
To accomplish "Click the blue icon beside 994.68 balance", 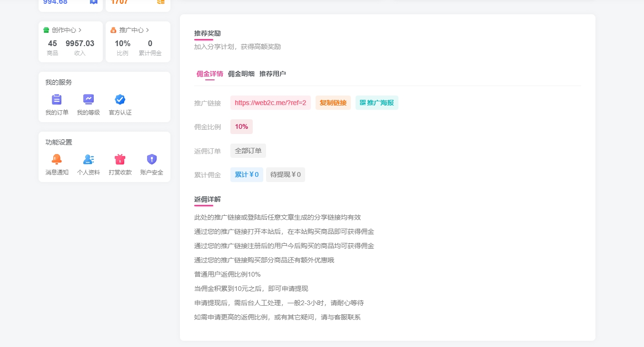I will point(94,2).
